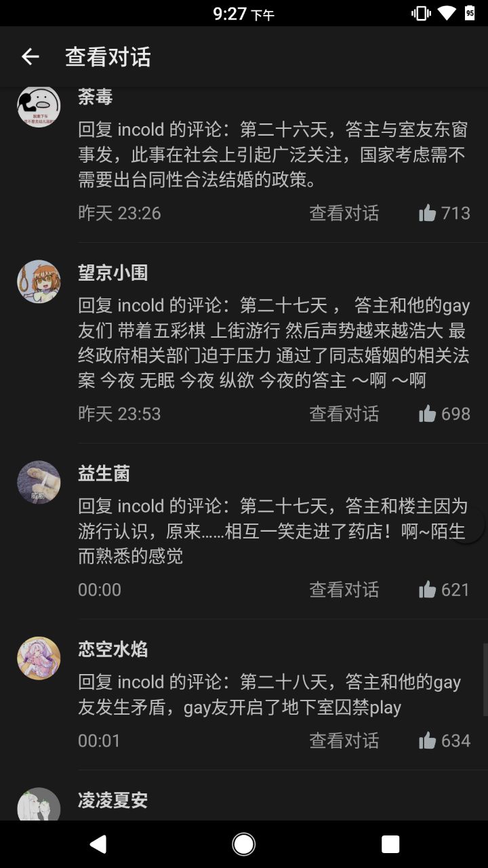Open 益生菌's profile avatar
Viewport: 488px width, 868px height.
[39, 482]
